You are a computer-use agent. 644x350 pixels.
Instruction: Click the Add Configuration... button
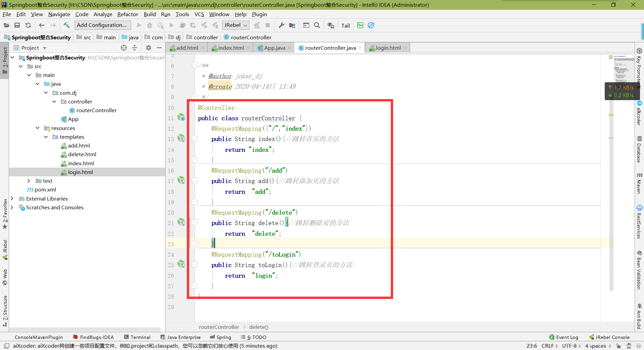[101, 25]
